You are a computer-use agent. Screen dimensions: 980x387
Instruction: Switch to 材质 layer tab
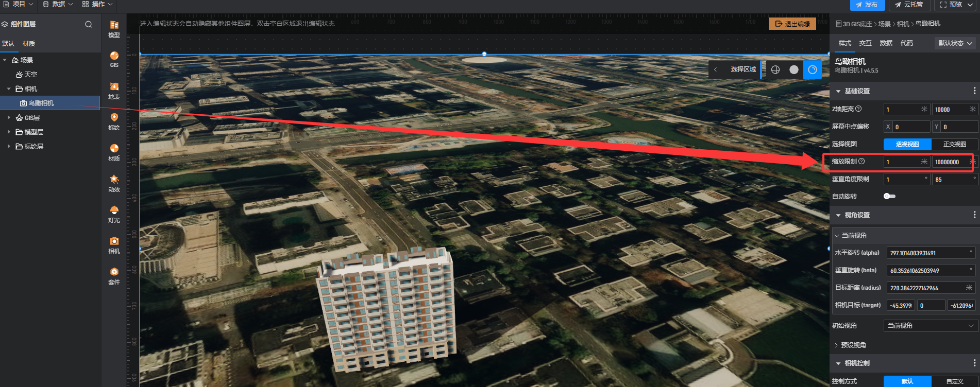point(29,44)
